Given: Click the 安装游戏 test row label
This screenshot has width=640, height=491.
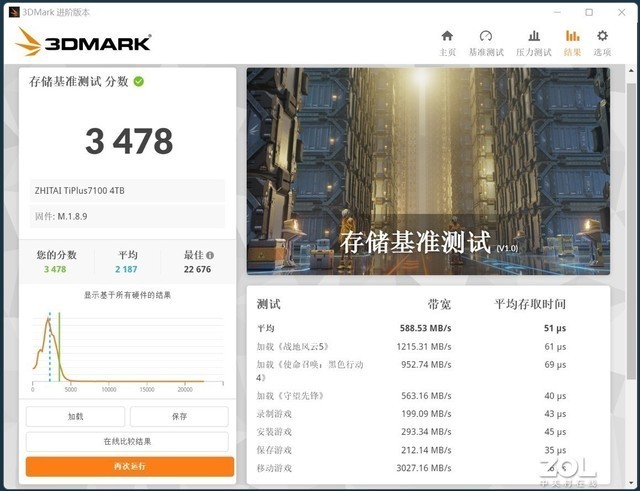Looking at the screenshot, I should (274, 432).
